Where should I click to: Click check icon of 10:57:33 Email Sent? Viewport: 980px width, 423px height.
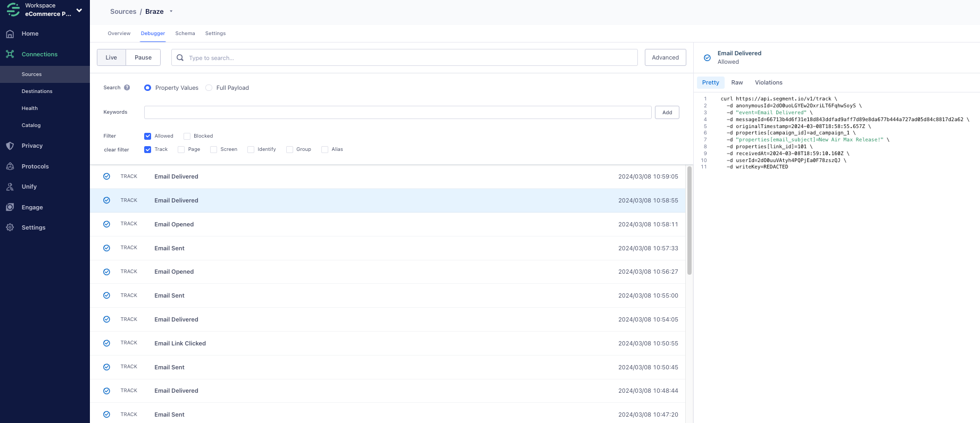coord(106,248)
